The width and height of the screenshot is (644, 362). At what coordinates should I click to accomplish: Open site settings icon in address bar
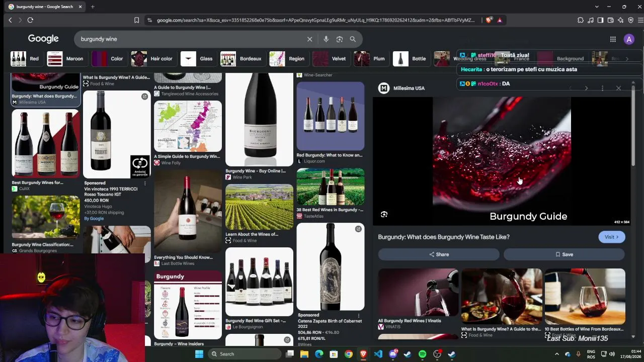149,20
